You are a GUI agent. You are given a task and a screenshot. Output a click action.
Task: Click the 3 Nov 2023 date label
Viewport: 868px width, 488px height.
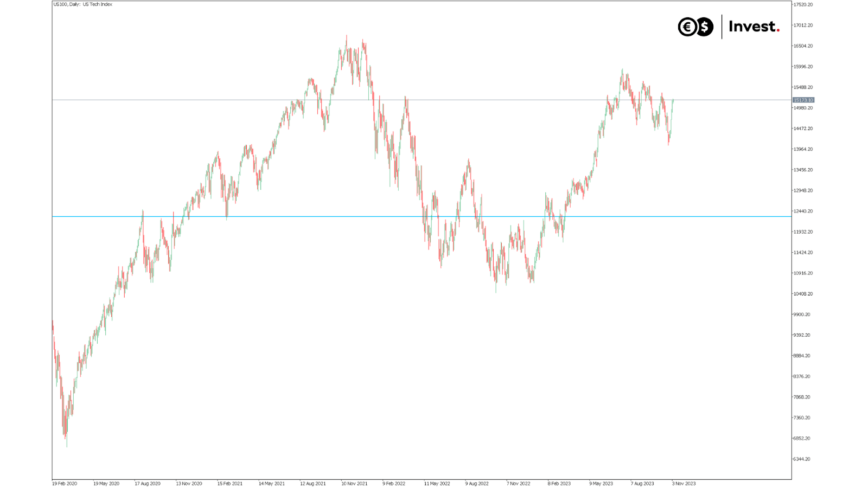click(x=684, y=484)
